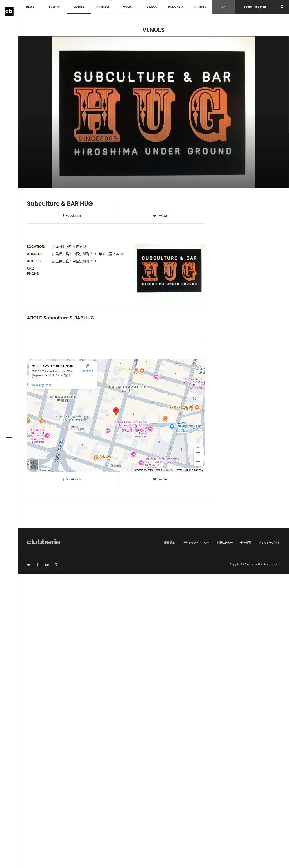Open the MUSIC menu item
The width and height of the screenshot is (289, 868).
(x=127, y=7)
